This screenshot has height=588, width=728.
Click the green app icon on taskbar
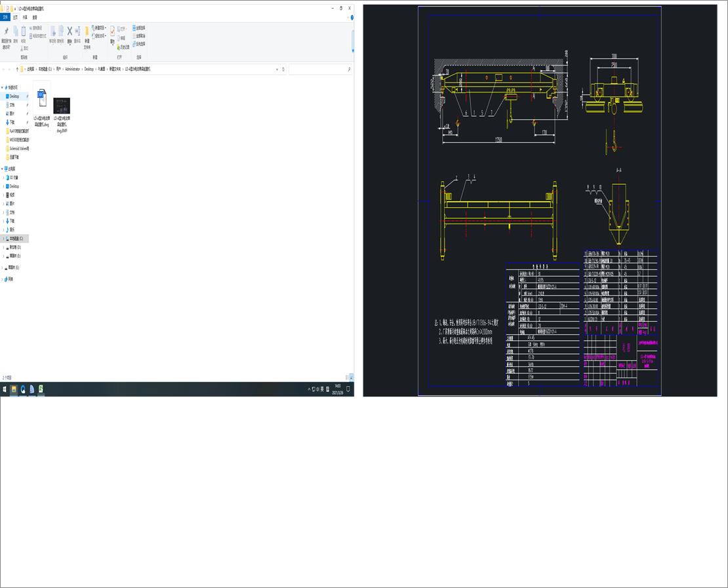[41, 389]
